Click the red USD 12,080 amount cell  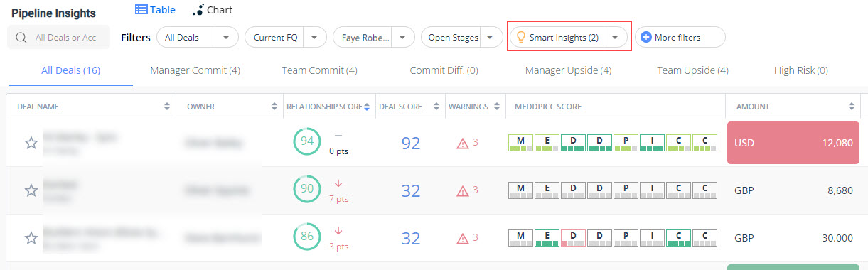(793, 143)
